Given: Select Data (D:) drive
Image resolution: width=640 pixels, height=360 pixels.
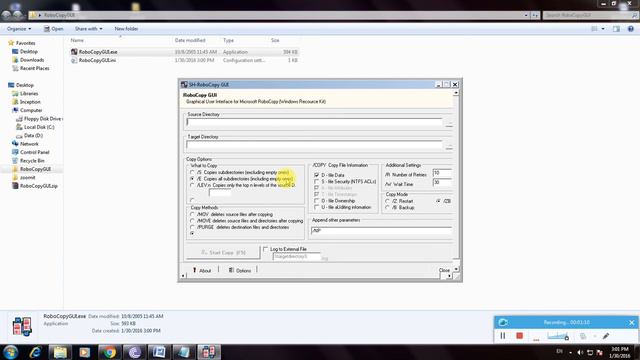Looking at the screenshot, I should click(33, 136).
